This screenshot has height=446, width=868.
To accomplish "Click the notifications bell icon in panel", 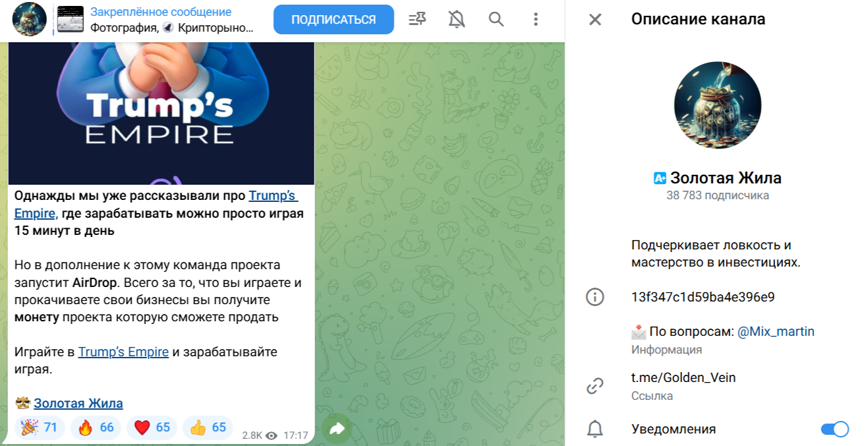I will pyautogui.click(x=595, y=430).
